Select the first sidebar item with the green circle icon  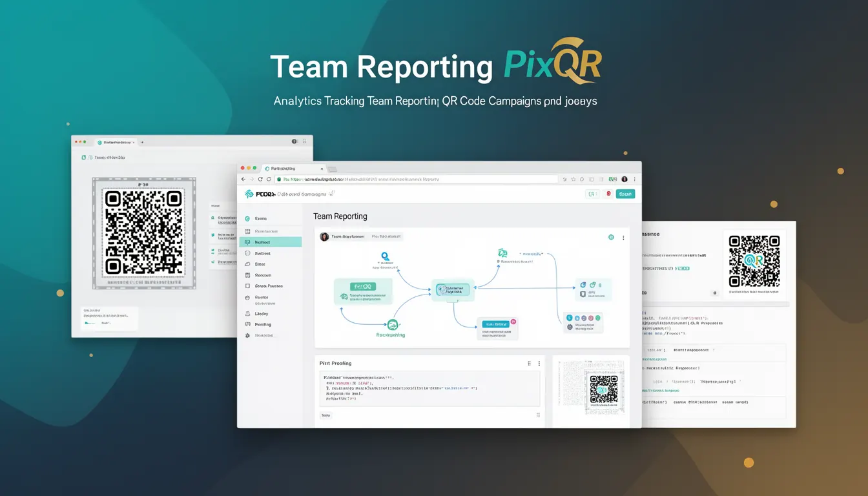[x=270, y=219]
